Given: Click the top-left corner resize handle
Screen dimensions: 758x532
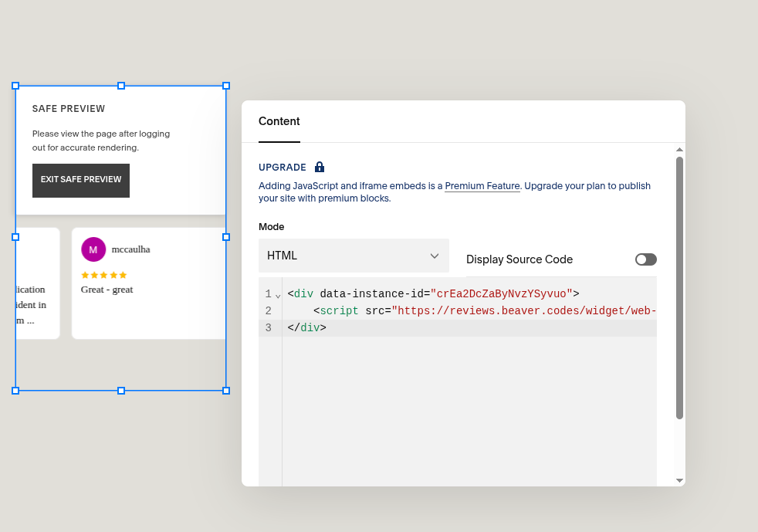Looking at the screenshot, I should pos(15,86).
